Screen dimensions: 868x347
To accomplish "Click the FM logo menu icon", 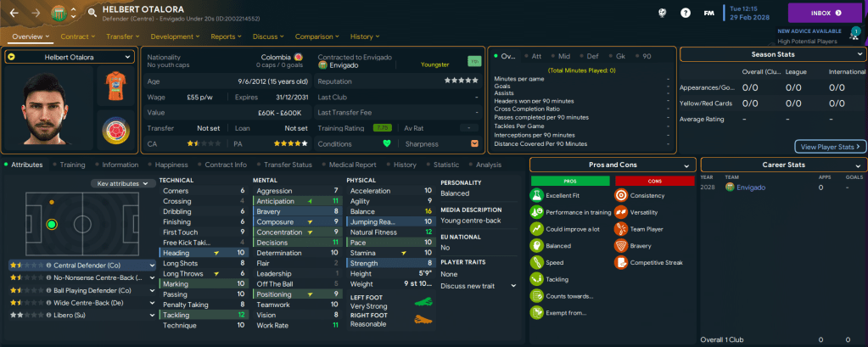I will point(708,13).
